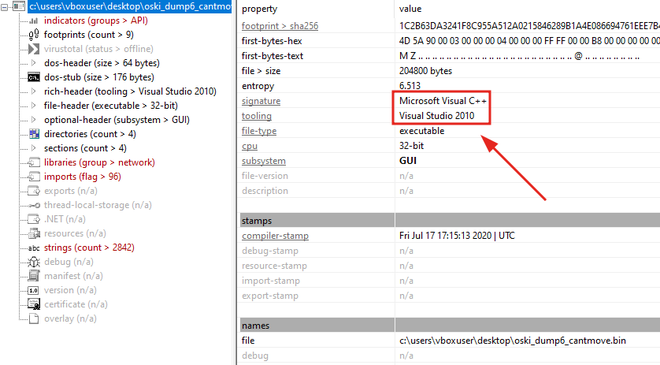Click the virustotal arrow icon
The image size is (660, 365).
[33, 49]
